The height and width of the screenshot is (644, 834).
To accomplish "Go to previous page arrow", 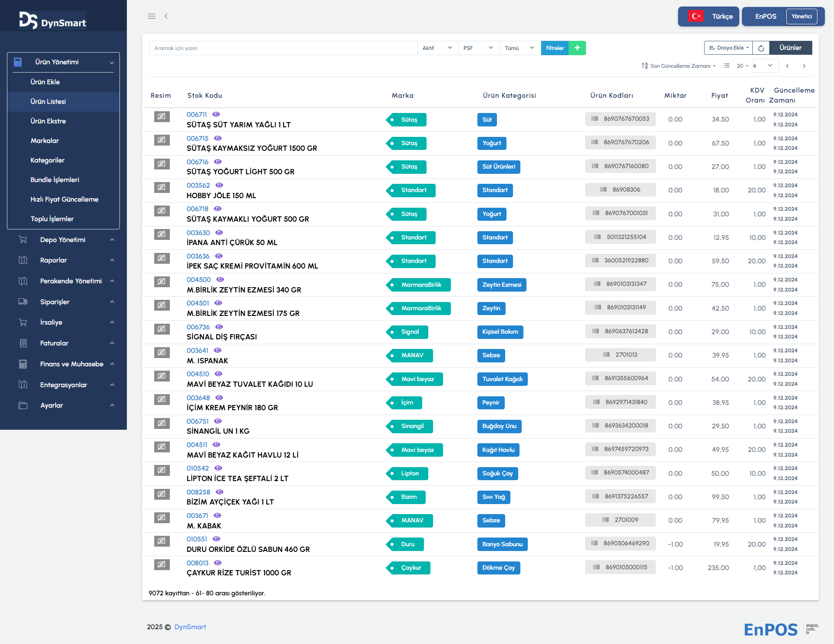I will (x=787, y=66).
